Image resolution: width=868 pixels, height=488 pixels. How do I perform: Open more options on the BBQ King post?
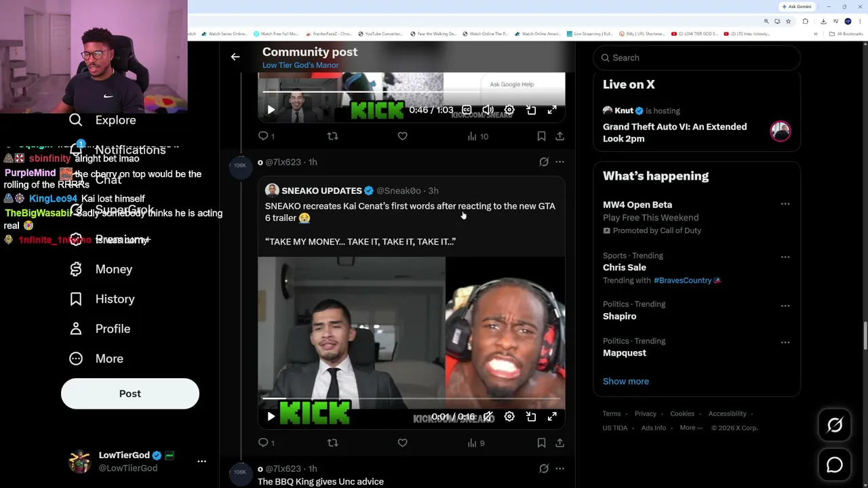(x=559, y=468)
